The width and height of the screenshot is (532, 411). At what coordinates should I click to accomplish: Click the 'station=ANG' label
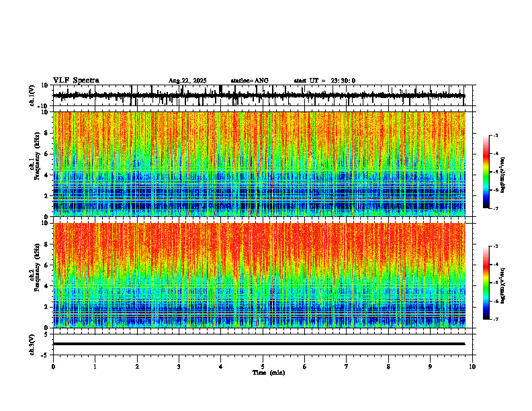[x=250, y=81]
